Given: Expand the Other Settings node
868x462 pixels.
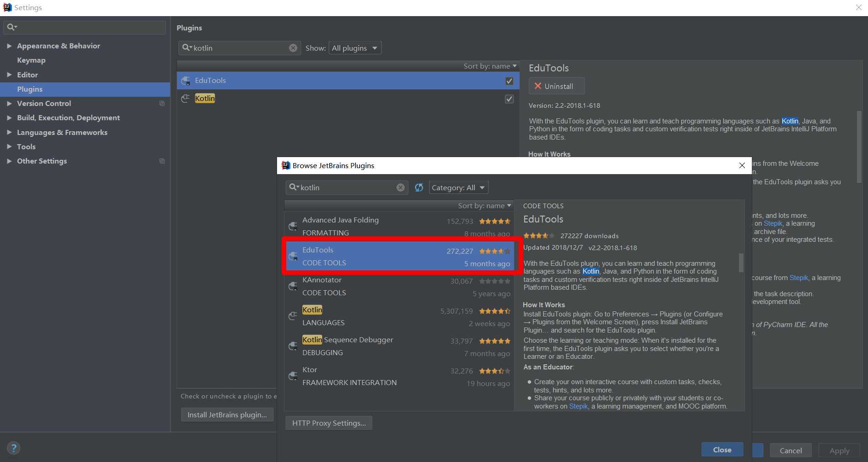Looking at the screenshot, I should click(9, 161).
